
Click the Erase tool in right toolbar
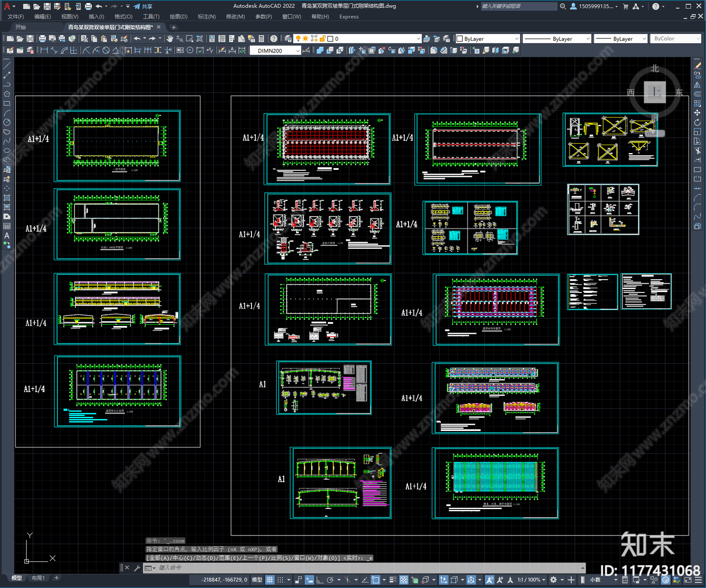pos(698,66)
